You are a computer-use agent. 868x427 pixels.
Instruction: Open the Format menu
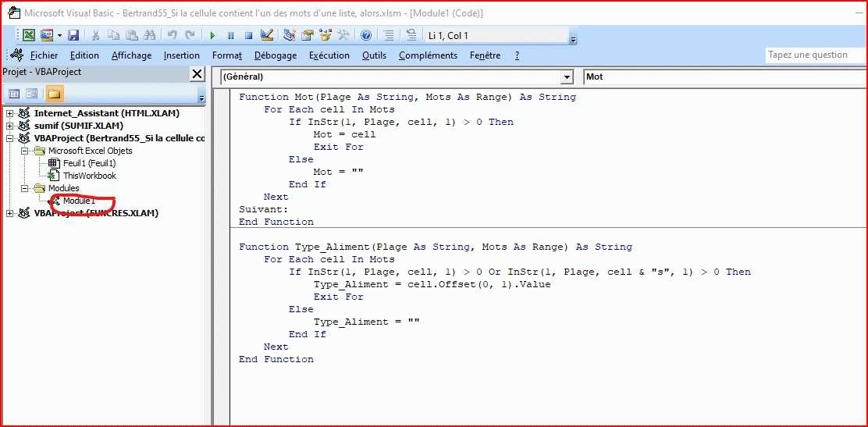[227, 55]
